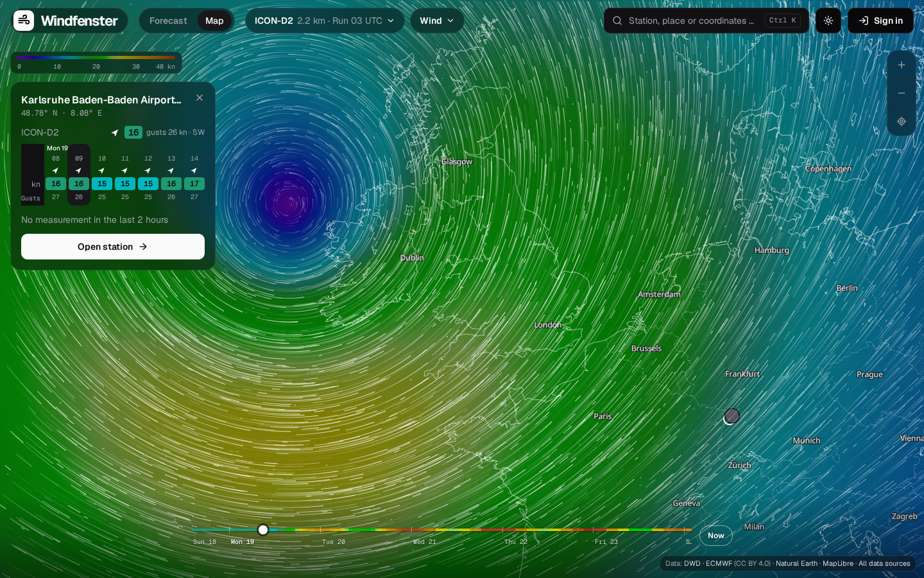Focus the station search field
The width and height of the screenshot is (924, 578).
pos(706,21)
